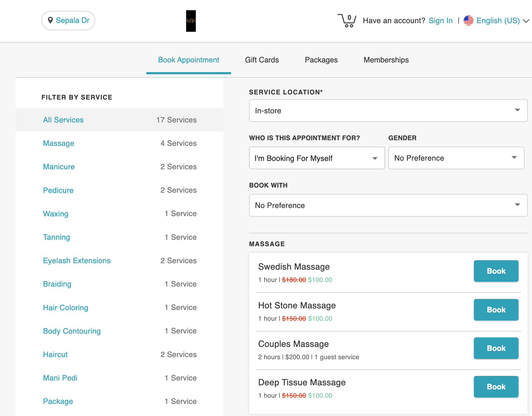This screenshot has height=416, width=532.
Task: Go to the Packages tab
Action: tap(321, 60)
